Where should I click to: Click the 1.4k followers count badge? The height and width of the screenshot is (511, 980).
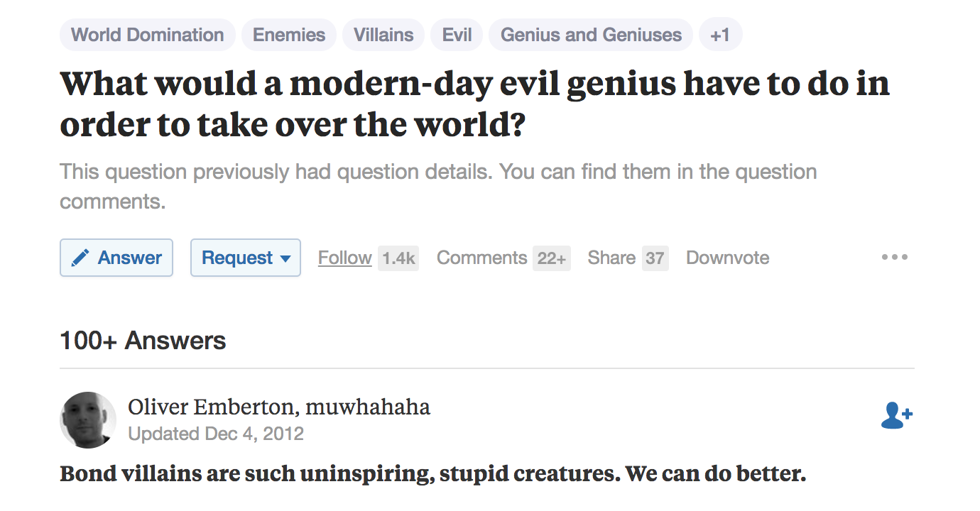tap(398, 258)
